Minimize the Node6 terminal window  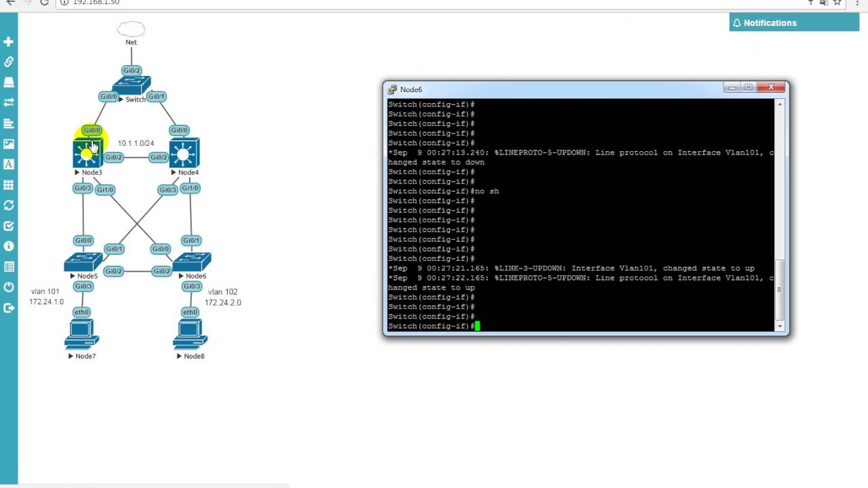click(x=732, y=87)
